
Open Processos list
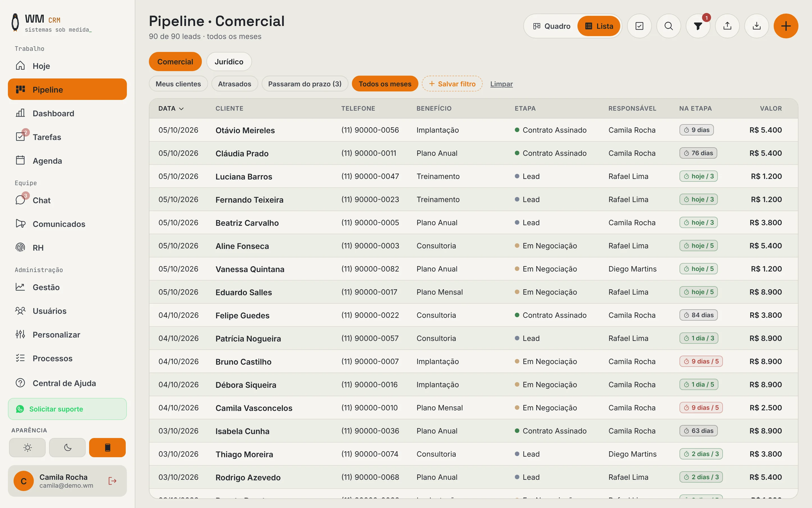tap(67, 358)
